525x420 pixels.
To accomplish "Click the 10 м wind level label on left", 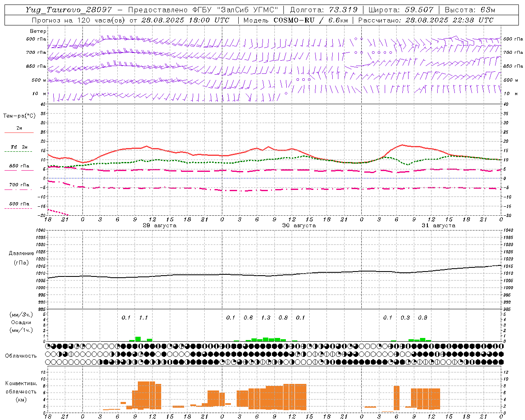I will [x=39, y=94].
